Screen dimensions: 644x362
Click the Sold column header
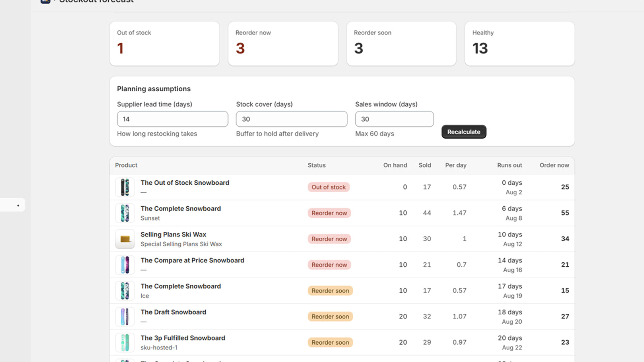click(x=425, y=165)
